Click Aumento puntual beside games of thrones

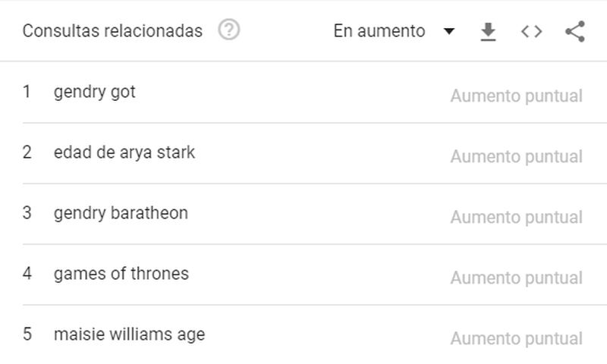point(517,278)
